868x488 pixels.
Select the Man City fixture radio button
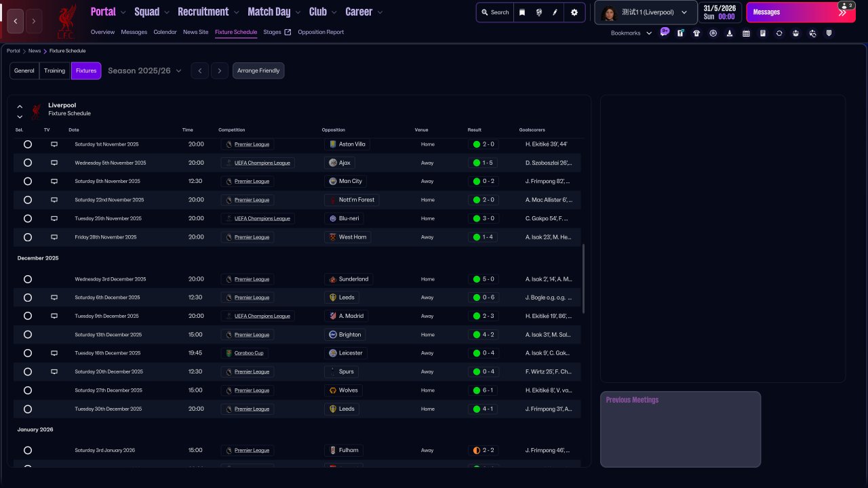pyautogui.click(x=28, y=182)
